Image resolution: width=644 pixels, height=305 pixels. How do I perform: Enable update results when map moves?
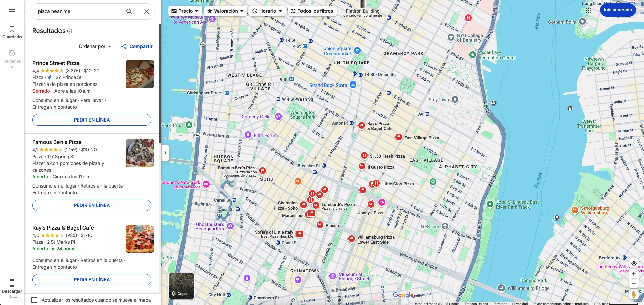pyautogui.click(x=34, y=300)
